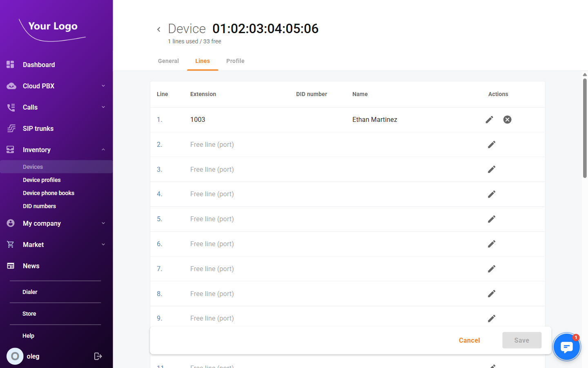Click the News calendar icon
The height and width of the screenshot is (368, 588).
coord(10,266)
